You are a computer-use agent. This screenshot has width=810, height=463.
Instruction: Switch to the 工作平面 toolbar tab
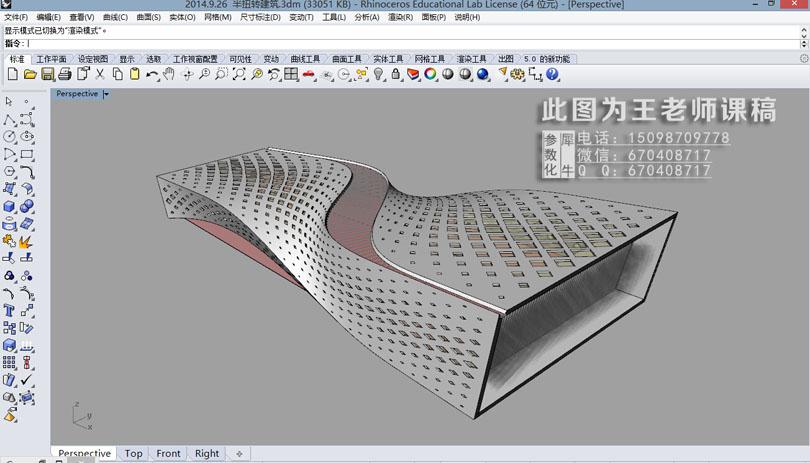[x=51, y=59]
